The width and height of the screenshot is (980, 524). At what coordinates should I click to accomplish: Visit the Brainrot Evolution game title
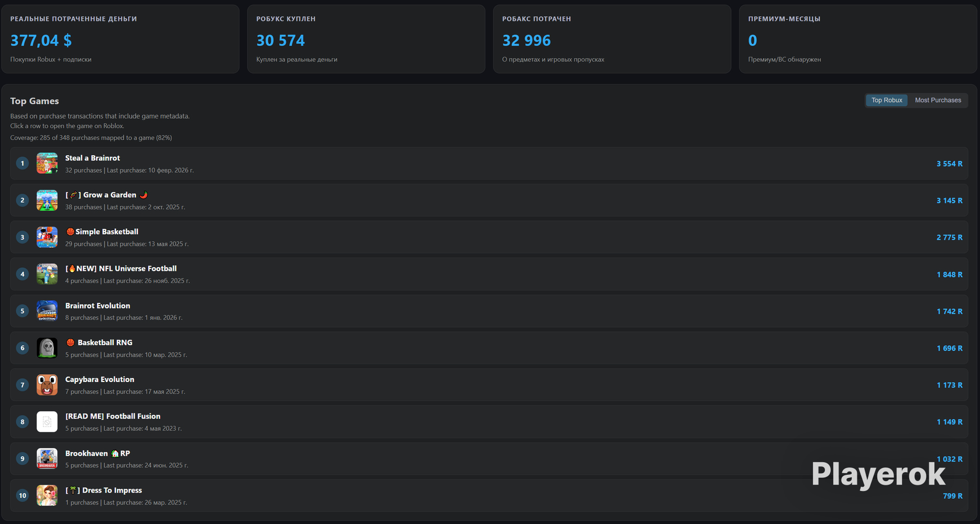[x=98, y=305]
